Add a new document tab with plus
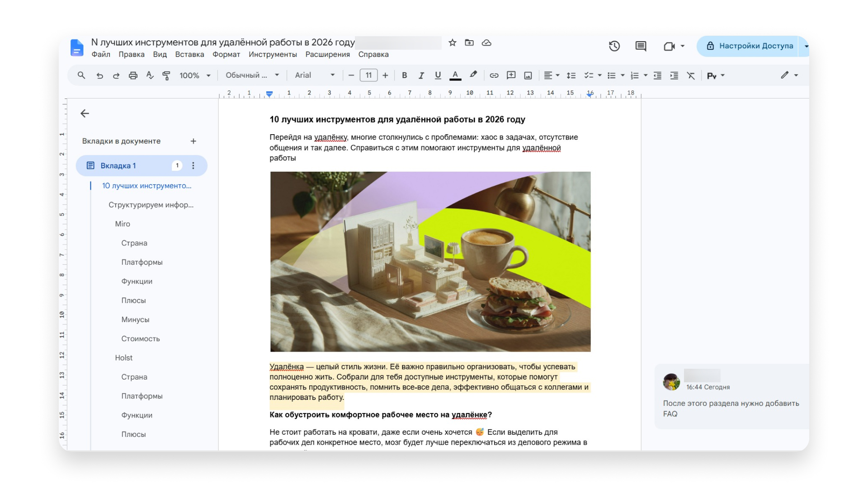The image size is (868, 488). [193, 141]
